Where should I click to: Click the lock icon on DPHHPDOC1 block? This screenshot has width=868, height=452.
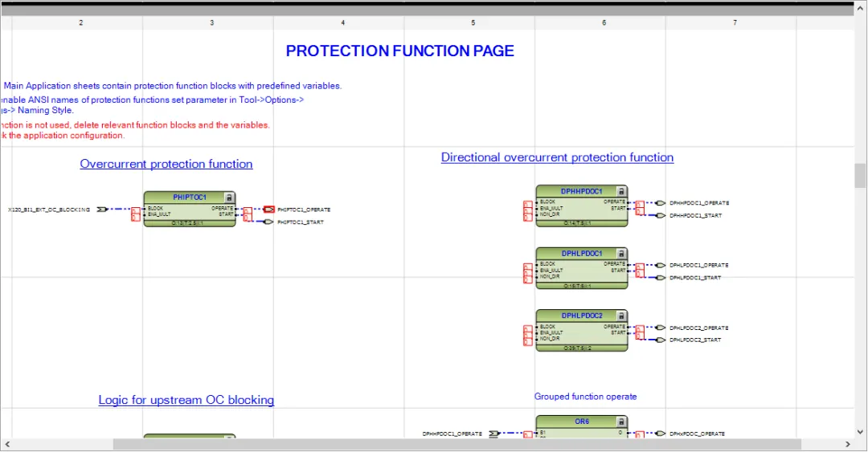click(621, 192)
